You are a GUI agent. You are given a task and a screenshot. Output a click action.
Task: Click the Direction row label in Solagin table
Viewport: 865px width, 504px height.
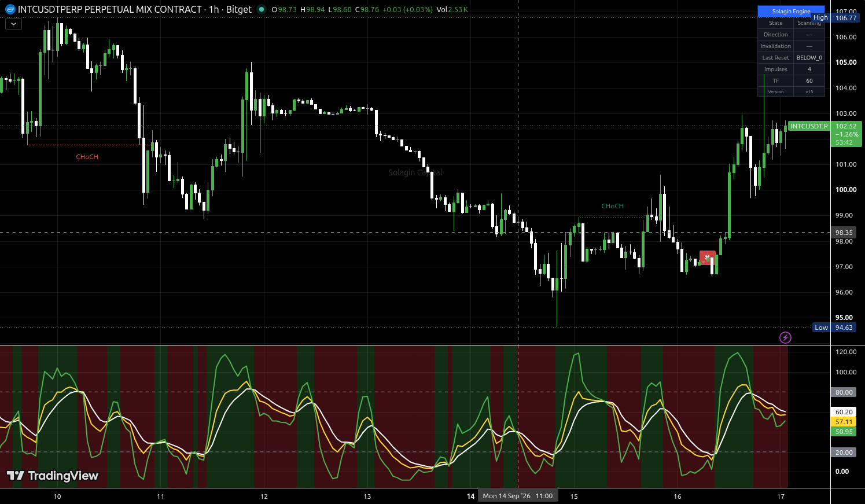tap(776, 35)
